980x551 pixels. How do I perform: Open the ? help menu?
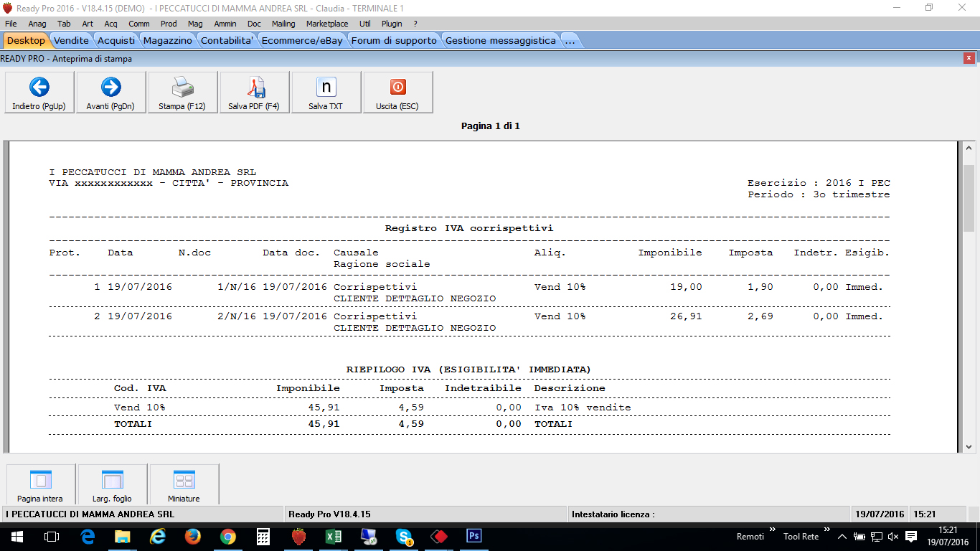415,24
